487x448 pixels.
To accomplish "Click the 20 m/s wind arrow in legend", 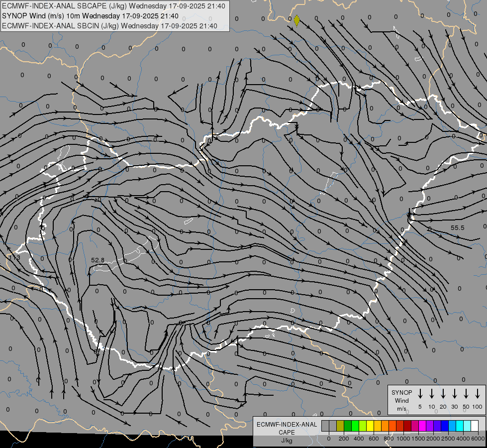I will point(443,394).
